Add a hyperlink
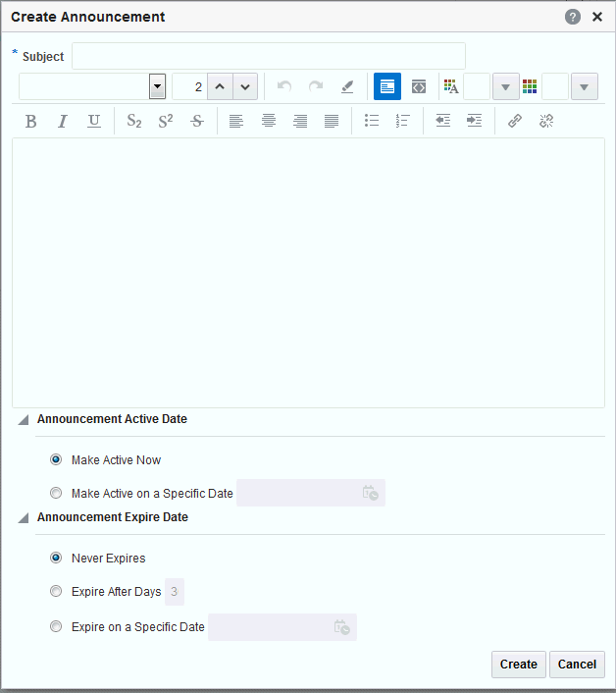This screenshot has width=616, height=693. point(515,121)
